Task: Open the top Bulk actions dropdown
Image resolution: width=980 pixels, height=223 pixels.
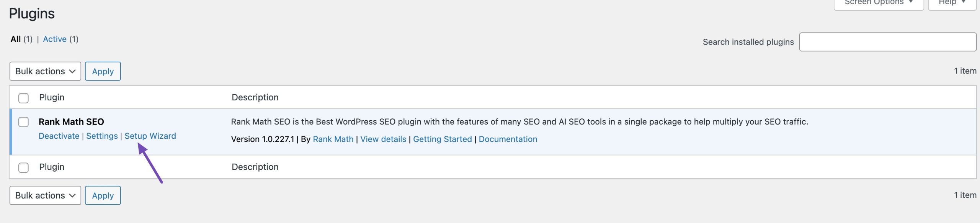Action: [x=45, y=71]
